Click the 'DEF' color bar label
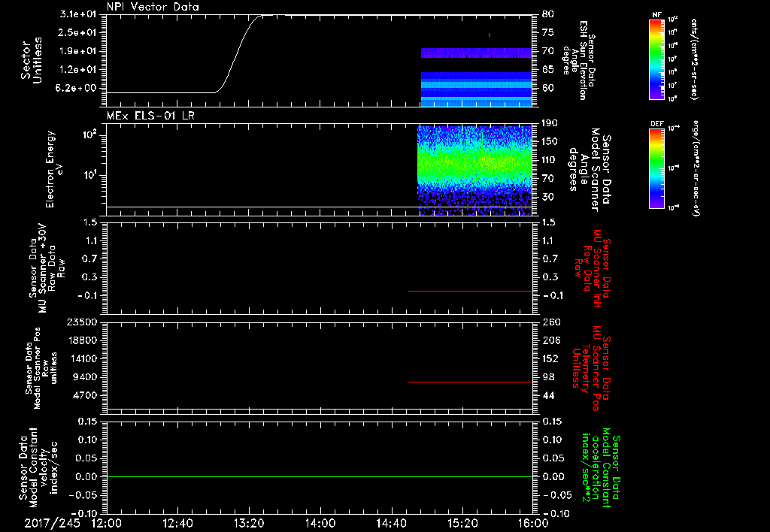The image size is (770, 532). [x=657, y=124]
